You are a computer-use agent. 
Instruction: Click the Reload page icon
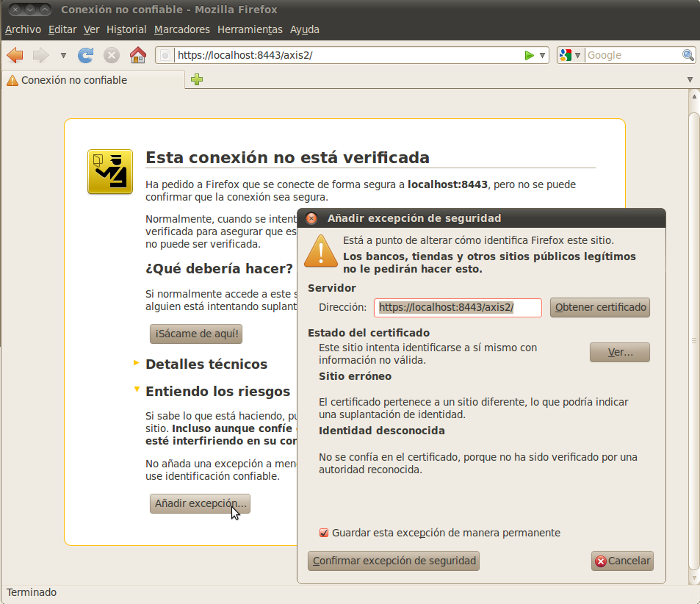click(x=85, y=55)
